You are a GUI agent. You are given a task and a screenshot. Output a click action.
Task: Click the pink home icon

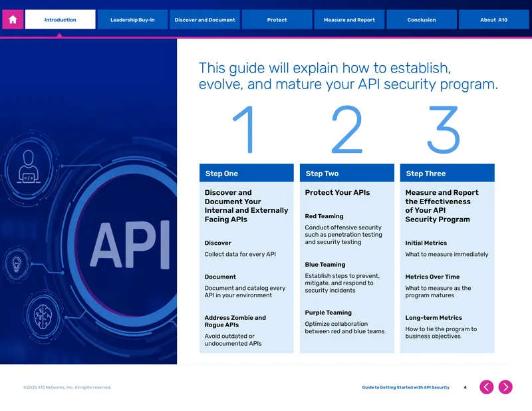click(x=13, y=20)
